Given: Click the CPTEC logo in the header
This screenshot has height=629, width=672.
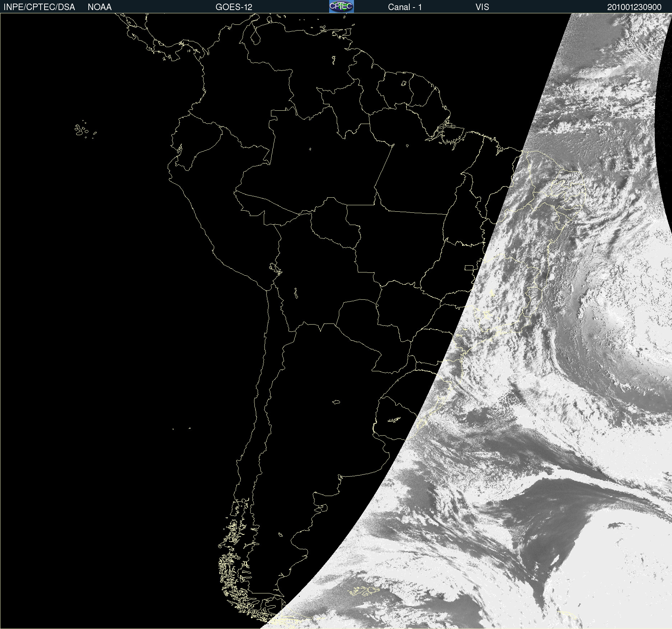Looking at the screenshot, I should pos(341,6).
